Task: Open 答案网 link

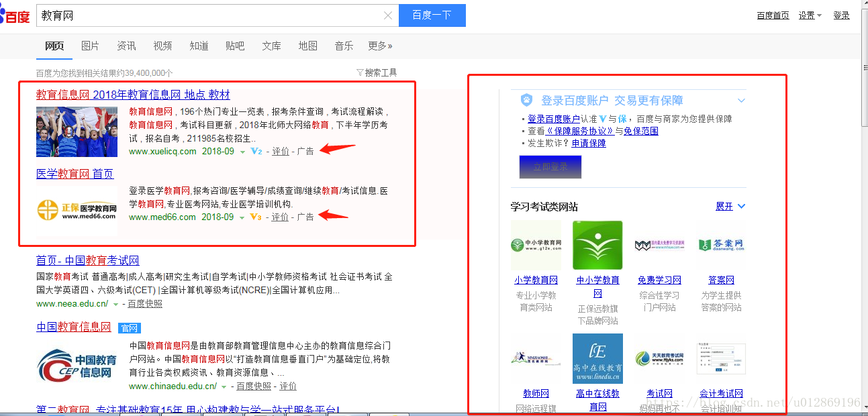Action: (x=721, y=280)
